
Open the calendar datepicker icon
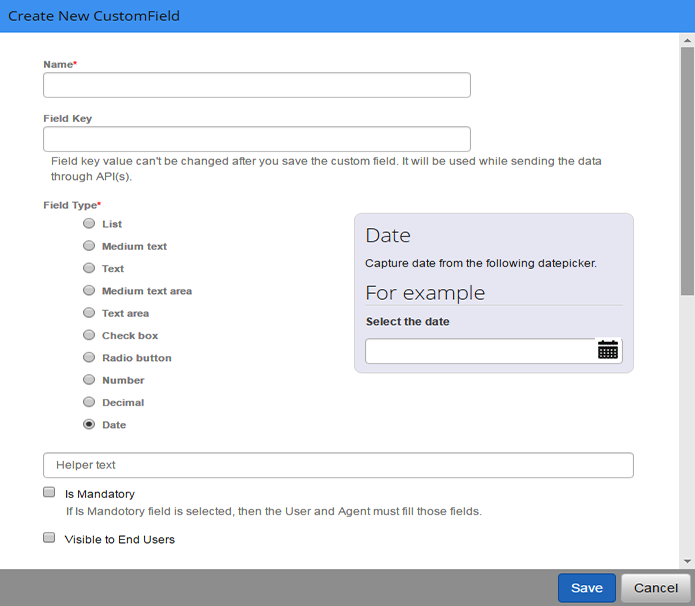pyautogui.click(x=608, y=350)
